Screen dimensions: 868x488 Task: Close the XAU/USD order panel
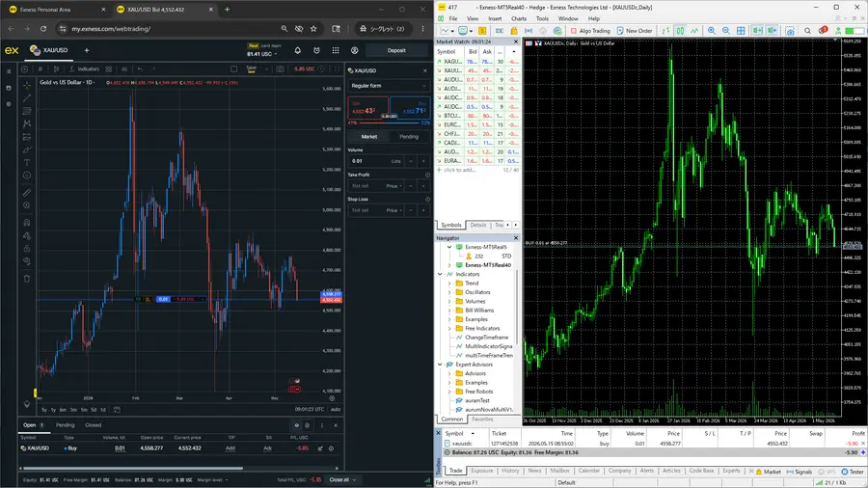[425, 70]
